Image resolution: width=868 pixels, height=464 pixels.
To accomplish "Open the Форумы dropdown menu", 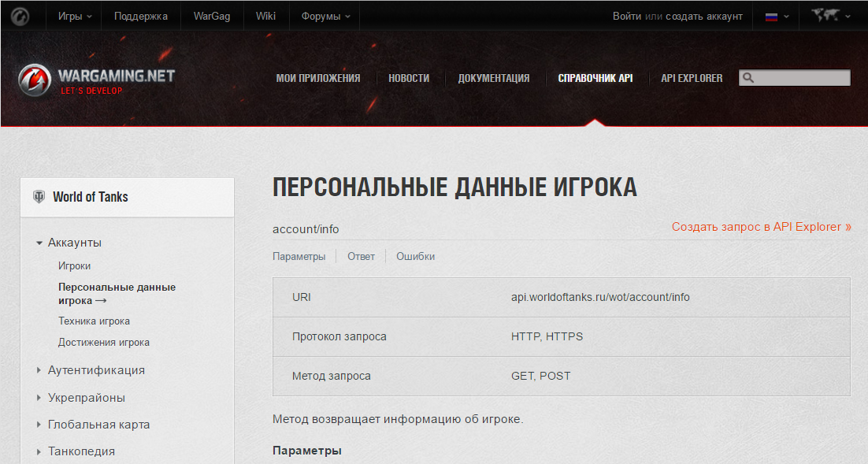I will (325, 16).
